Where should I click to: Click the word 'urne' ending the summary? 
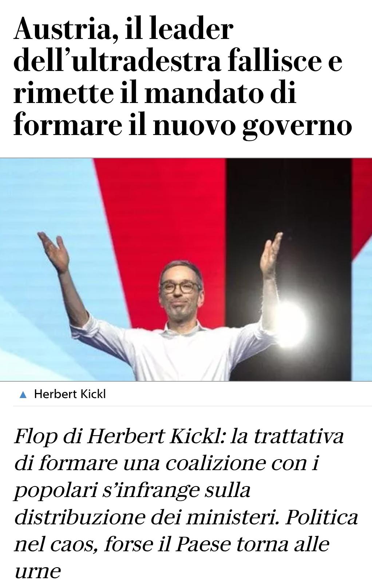(x=37, y=571)
